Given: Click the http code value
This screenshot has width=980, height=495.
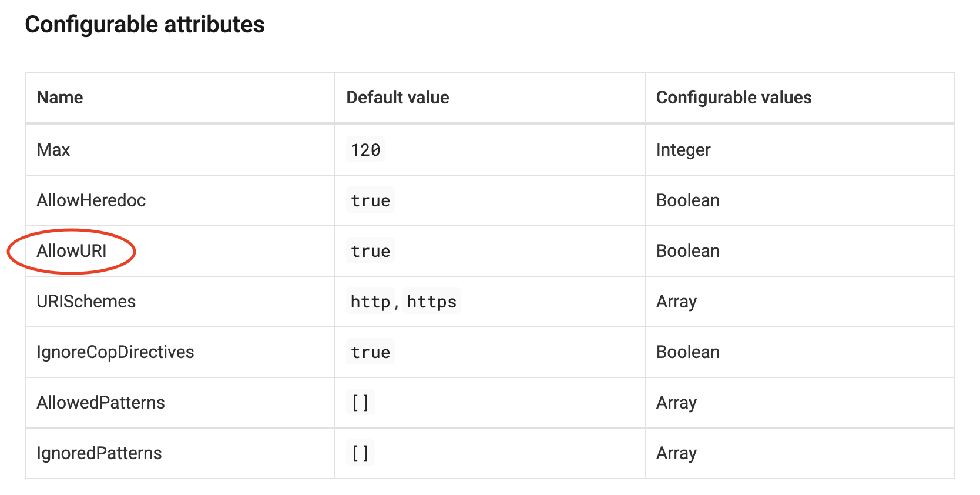Looking at the screenshot, I should click(x=370, y=302).
